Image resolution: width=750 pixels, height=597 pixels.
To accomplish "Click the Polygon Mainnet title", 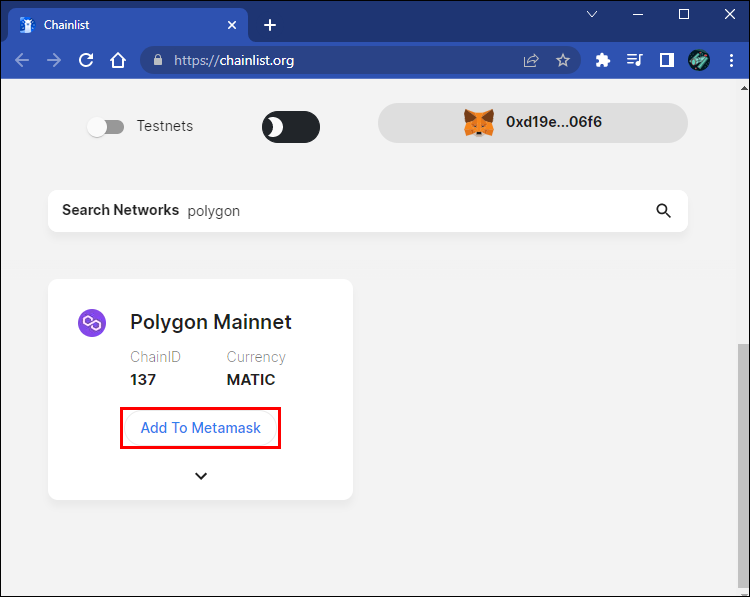I will coord(210,322).
